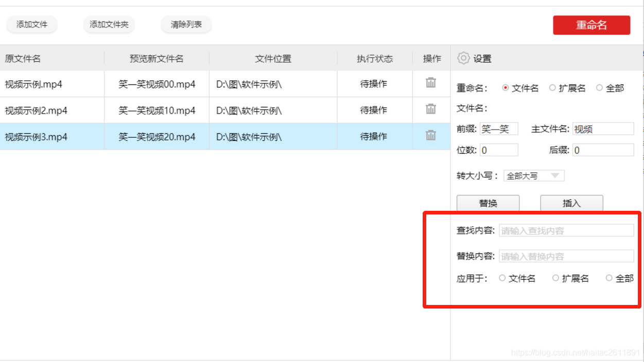Click 待操作 status in 视频示例2.mp4 row
This screenshot has height=362, width=644.
coord(374,110)
